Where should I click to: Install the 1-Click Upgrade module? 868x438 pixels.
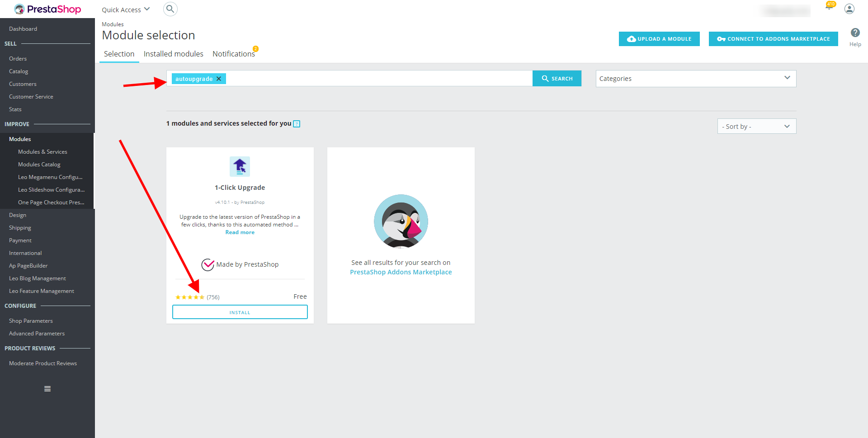[240, 312]
